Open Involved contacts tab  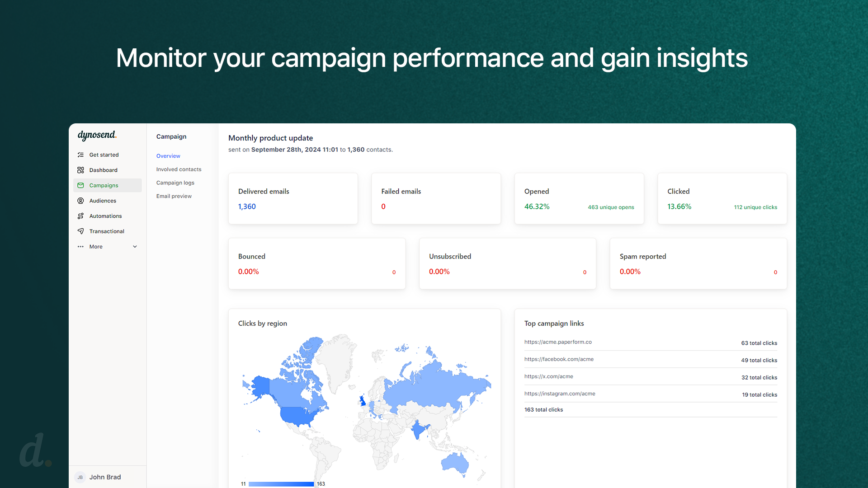[179, 169]
